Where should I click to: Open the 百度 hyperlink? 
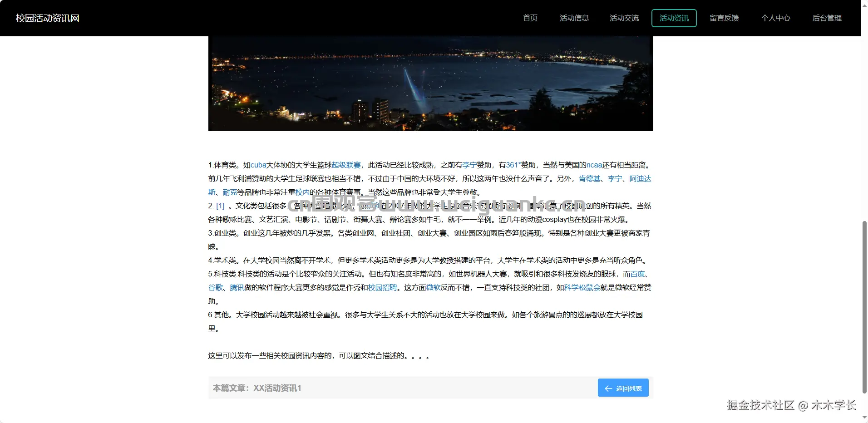click(637, 274)
